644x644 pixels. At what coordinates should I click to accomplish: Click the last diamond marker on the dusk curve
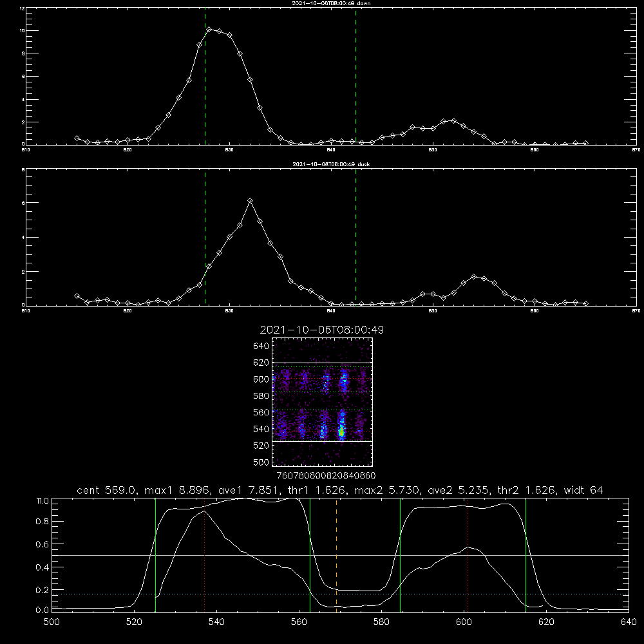585,303
